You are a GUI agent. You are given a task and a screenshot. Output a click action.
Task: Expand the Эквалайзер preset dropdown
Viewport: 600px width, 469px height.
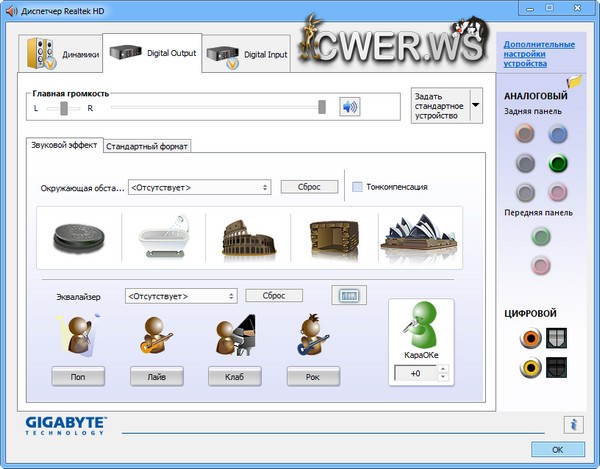[181, 296]
